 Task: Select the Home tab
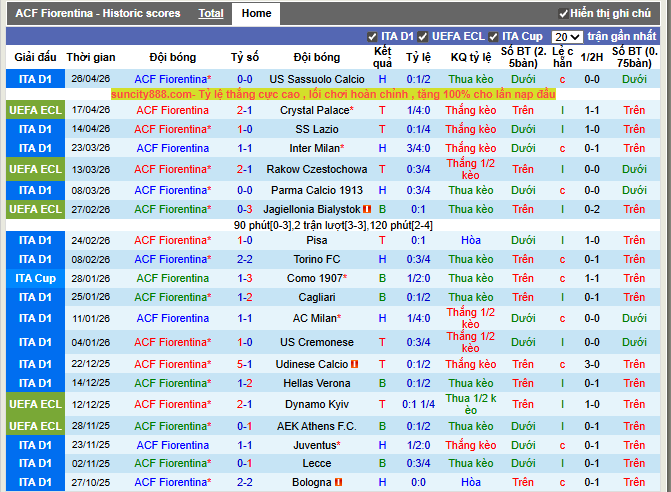256,13
